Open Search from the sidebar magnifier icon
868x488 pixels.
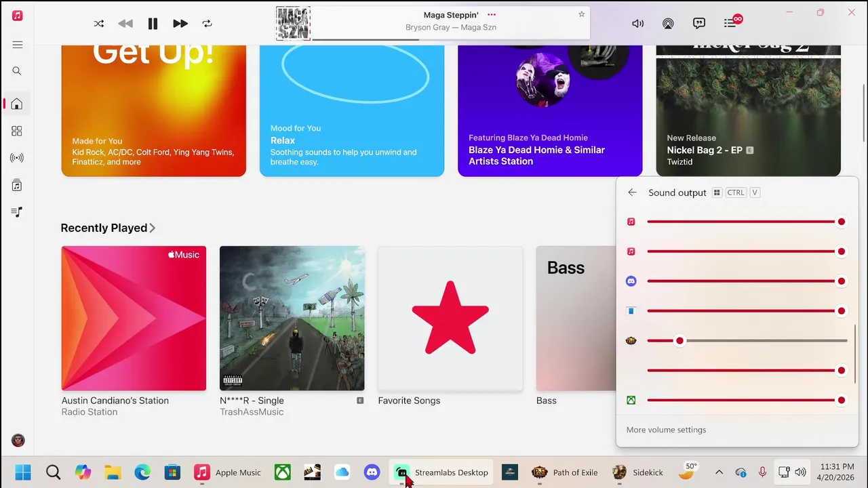[17, 71]
